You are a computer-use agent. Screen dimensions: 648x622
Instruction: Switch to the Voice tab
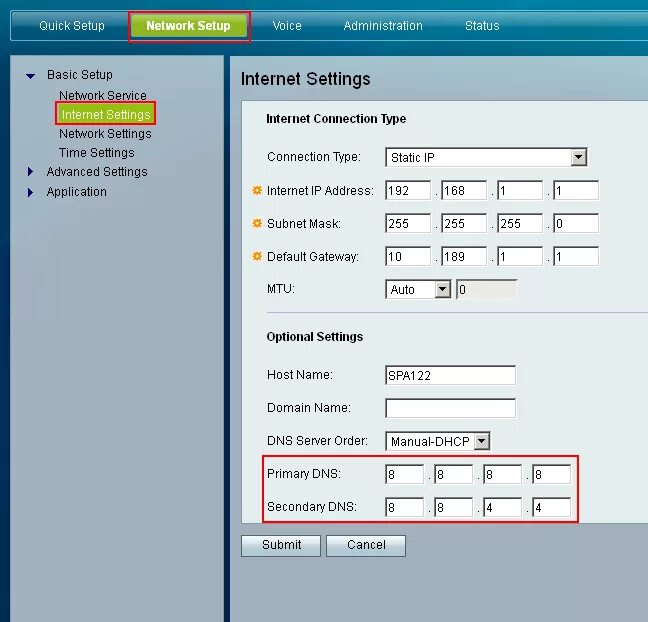(x=287, y=26)
